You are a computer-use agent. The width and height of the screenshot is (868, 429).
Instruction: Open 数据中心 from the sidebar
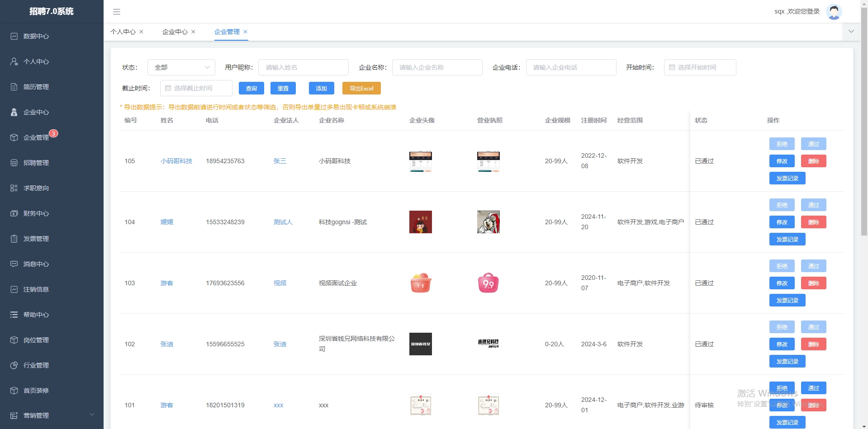pos(36,36)
